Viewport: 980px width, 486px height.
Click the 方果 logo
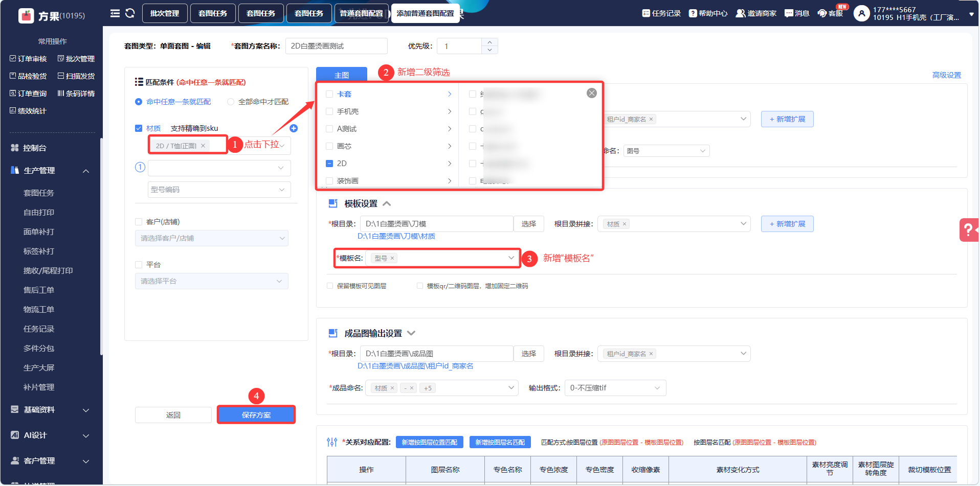pyautogui.click(x=26, y=16)
